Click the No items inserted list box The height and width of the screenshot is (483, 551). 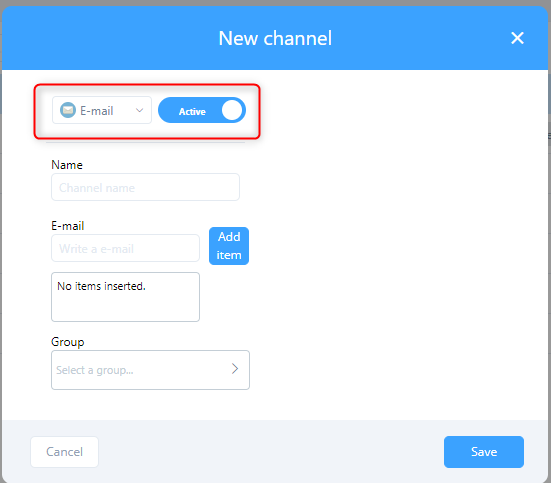pos(125,297)
